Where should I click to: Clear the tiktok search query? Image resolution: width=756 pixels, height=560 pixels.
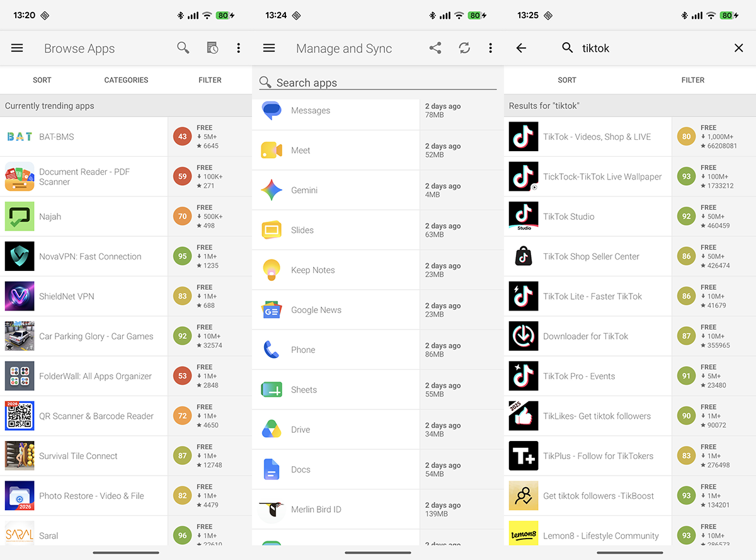coord(739,48)
